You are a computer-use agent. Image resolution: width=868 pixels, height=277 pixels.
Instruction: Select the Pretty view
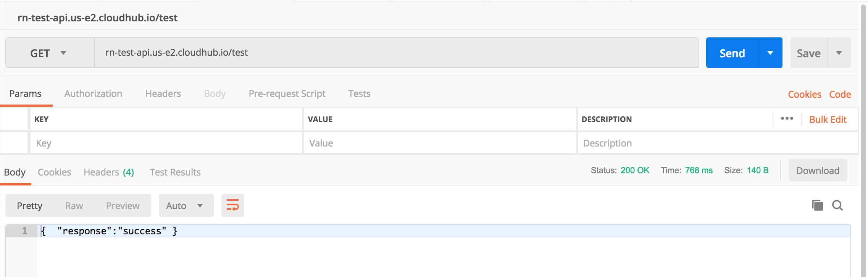[x=29, y=206]
